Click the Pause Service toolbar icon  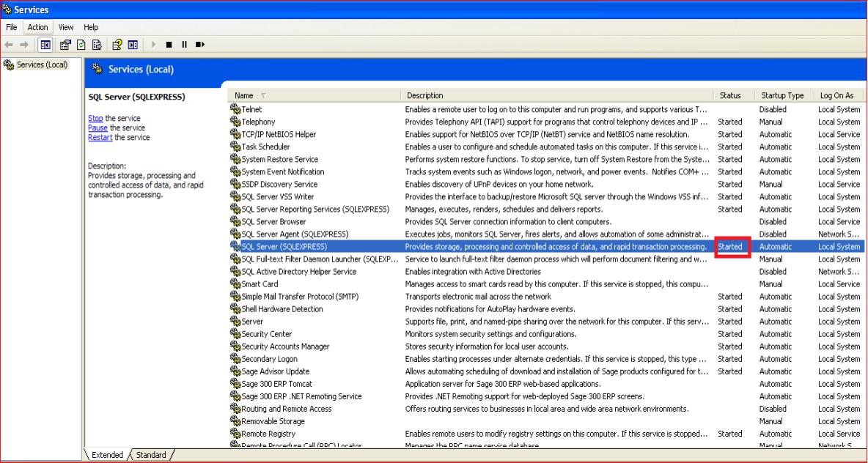tap(184, 45)
